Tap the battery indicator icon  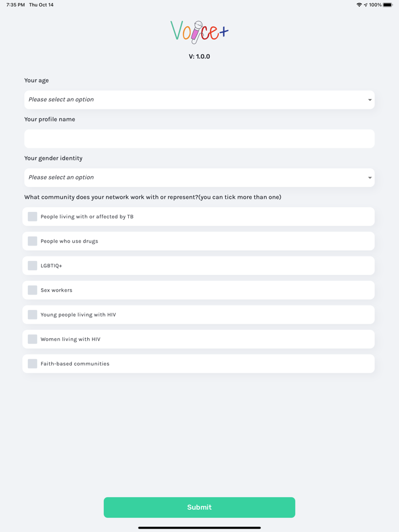point(388,5)
